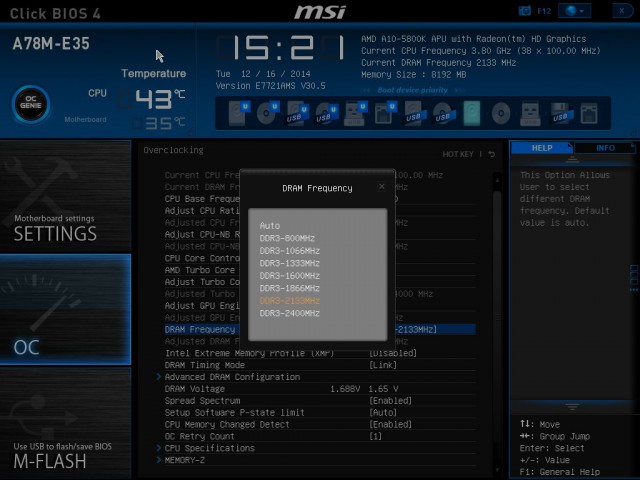640x480 pixels.
Task: Select the USB floppy boot device icon
Action: coord(560,113)
